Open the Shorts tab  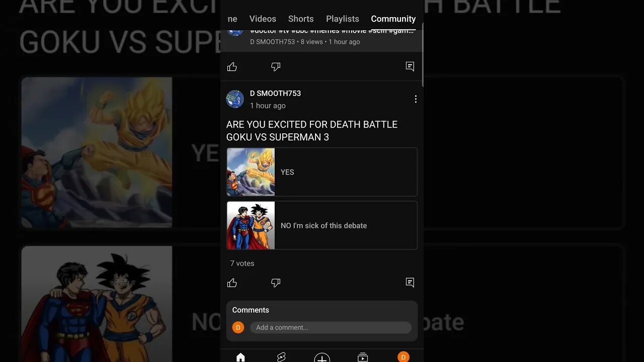click(301, 19)
